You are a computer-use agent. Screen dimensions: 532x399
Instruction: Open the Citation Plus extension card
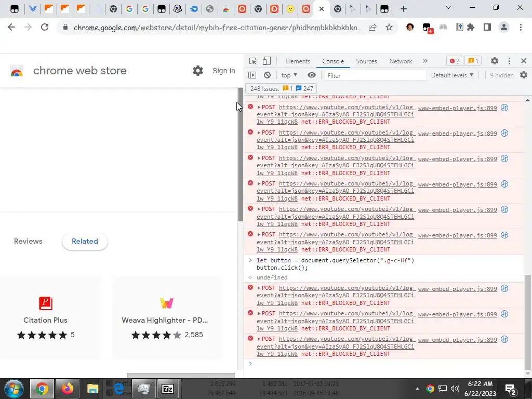(50, 318)
